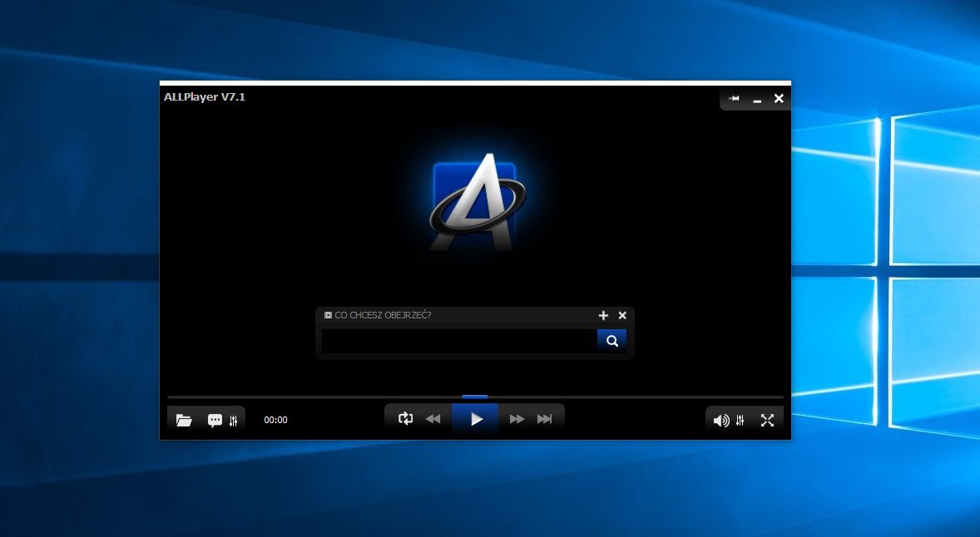Click the ALLPlayer V7.1 title text
This screenshot has height=537, width=980.
pos(205,96)
